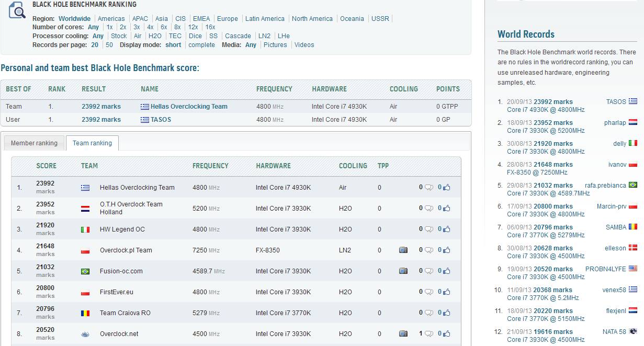
Task: Select the Team ranking tab
Action: (x=92, y=143)
